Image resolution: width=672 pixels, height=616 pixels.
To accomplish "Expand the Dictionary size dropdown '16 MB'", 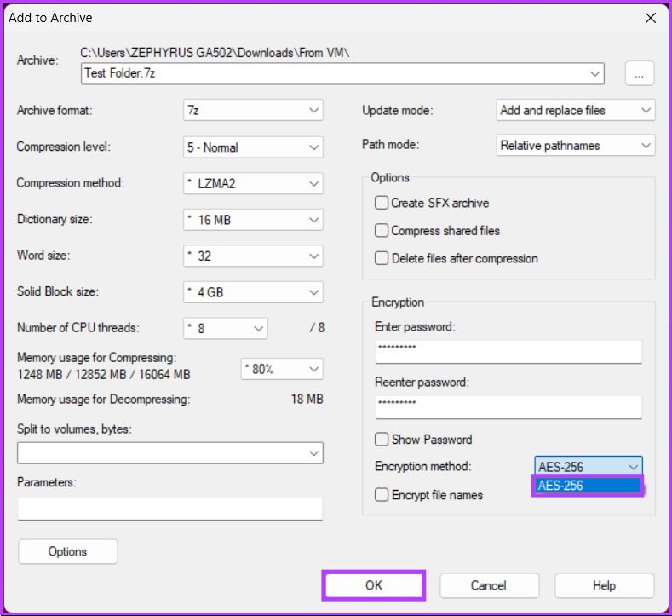I will [x=253, y=220].
